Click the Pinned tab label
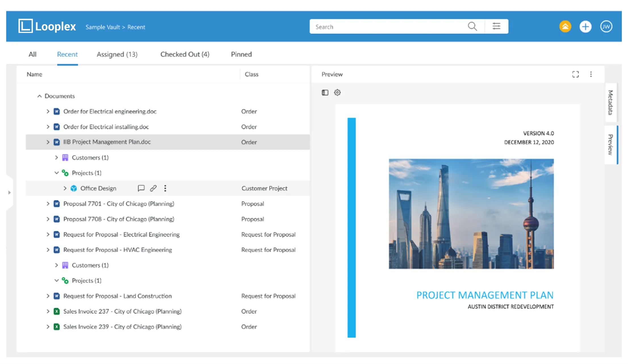The image size is (628, 364). [x=241, y=54]
